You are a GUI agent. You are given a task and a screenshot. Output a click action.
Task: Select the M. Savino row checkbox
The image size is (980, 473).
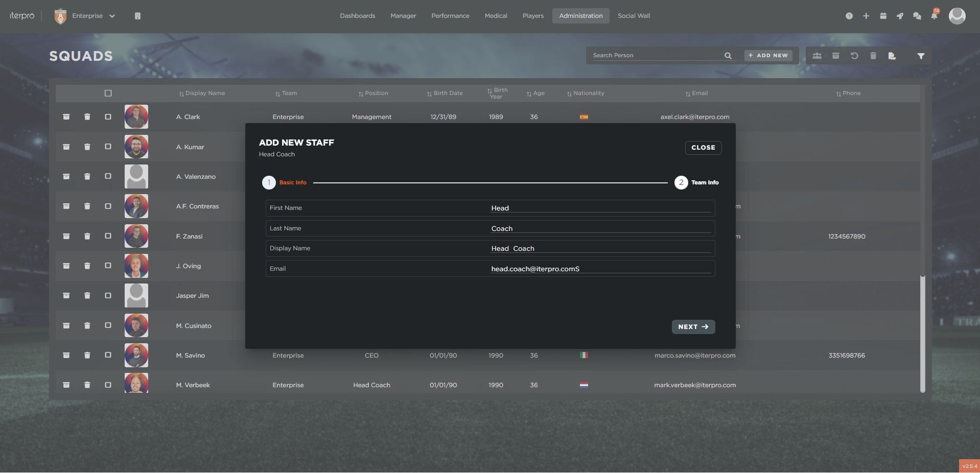tap(108, 355)
